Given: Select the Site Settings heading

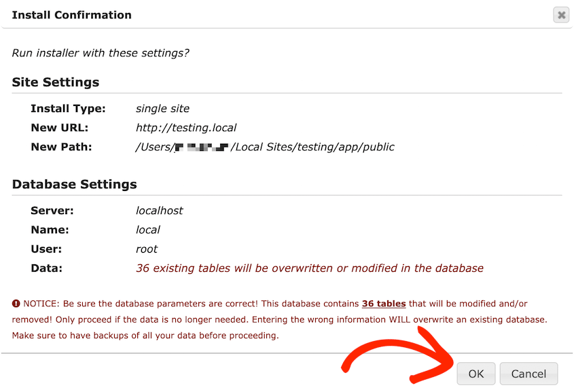Looking at the screenshot, I should coord(56,82).
